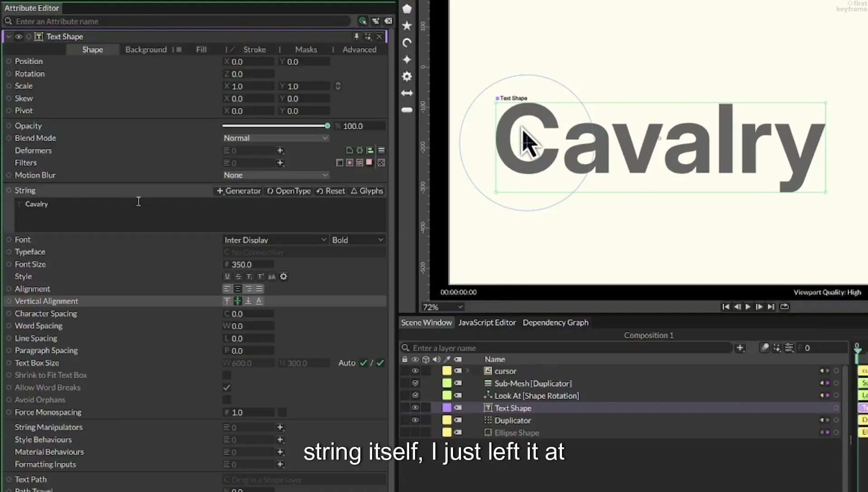The height and width of the screenshot is (492, 868).
Task: Select the double arrow shape tool
Action: tap(407, 93)
